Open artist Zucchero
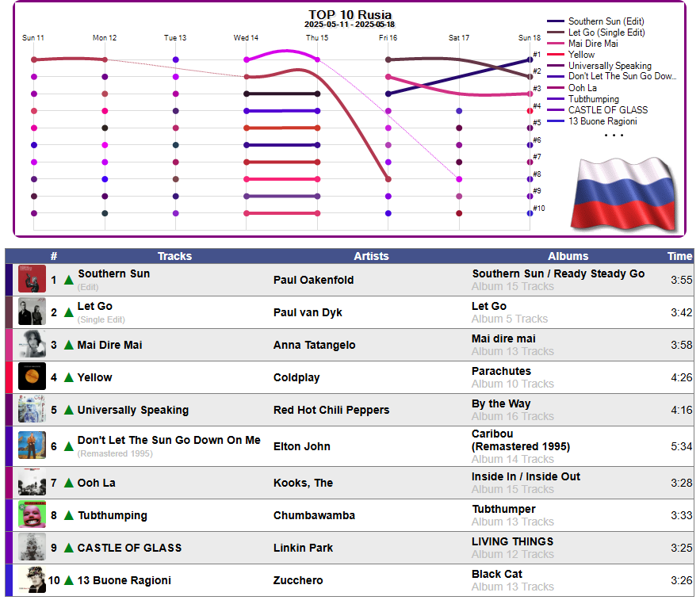700x604 pixels. (x=298, y=580)
